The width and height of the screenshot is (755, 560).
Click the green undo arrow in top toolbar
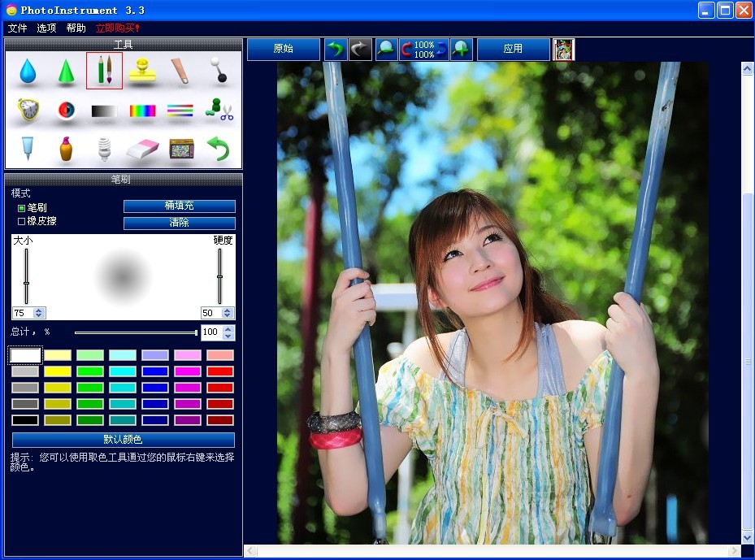coord(335,49)
